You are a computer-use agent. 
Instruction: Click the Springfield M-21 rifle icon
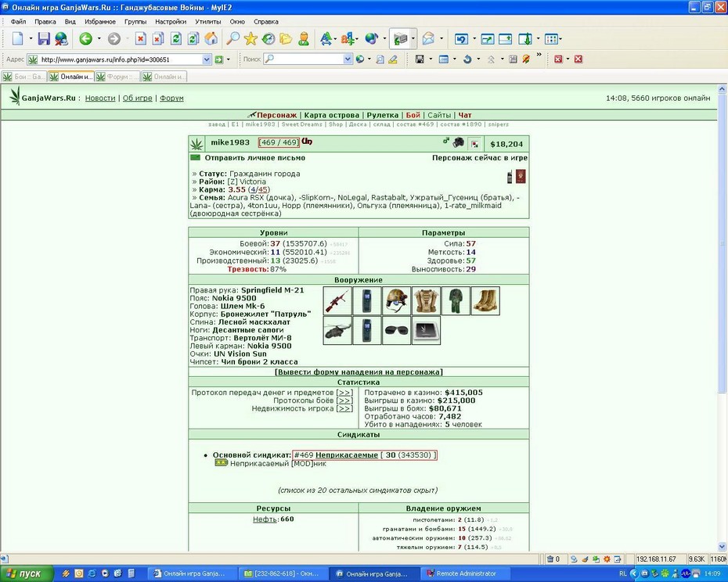point(337,300)
